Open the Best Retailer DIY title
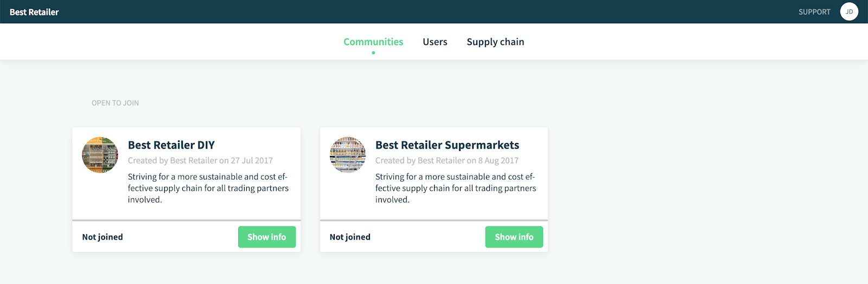This screenshot has height=284, width=868. tap(171, 145)
